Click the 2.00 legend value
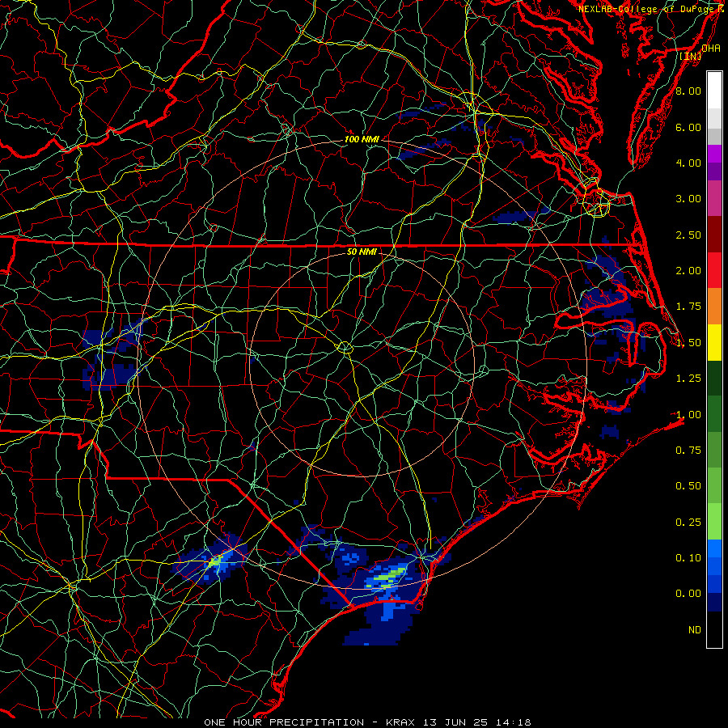The width and height of the screenshot is (728, 728). 688,271
